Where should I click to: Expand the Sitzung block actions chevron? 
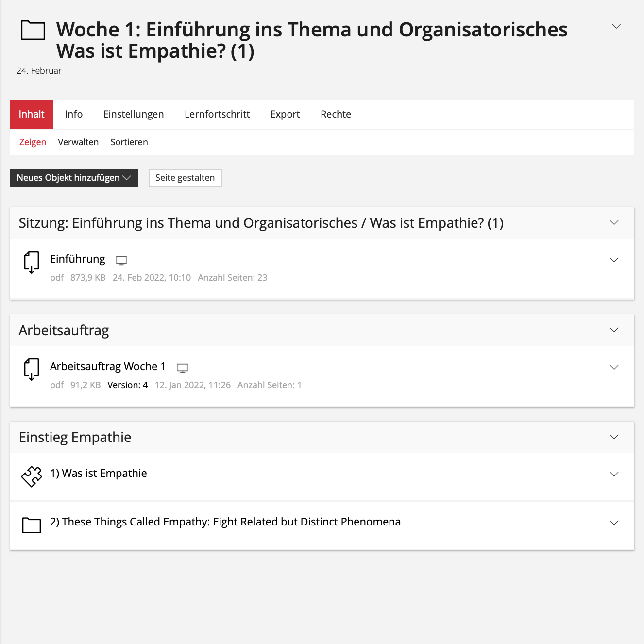614,223
